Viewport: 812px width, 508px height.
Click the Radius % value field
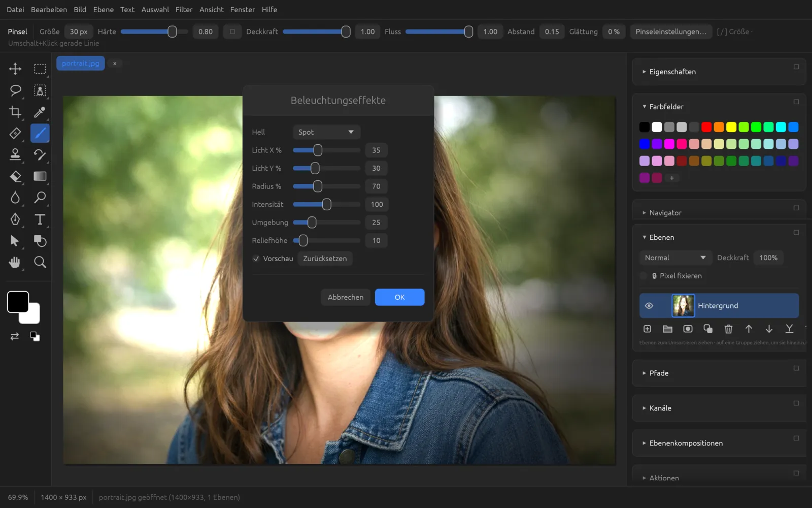[376, 186]
